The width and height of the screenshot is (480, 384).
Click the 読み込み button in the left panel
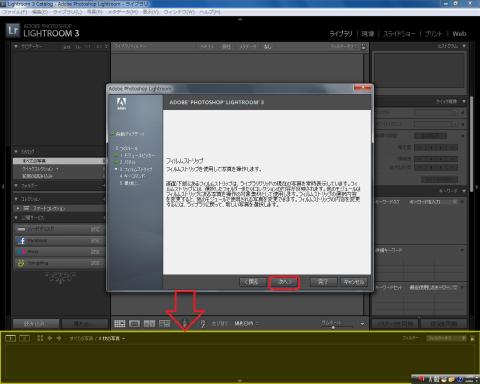(x=36, y=324)
